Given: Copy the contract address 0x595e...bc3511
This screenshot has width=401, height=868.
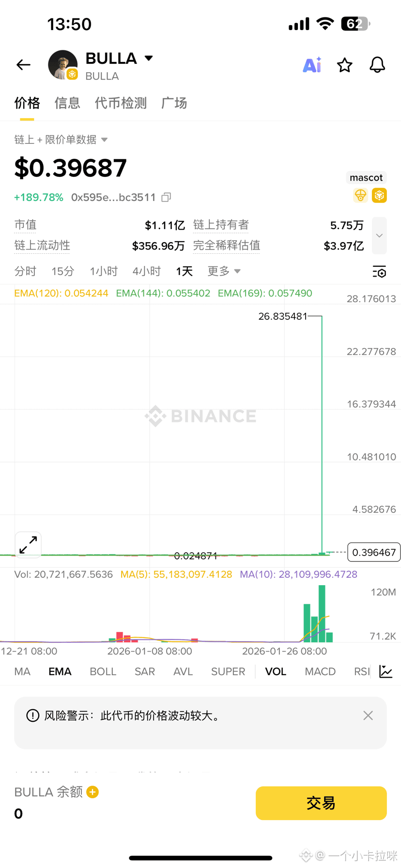Looking at the screenshot, I should pos(166,197).
